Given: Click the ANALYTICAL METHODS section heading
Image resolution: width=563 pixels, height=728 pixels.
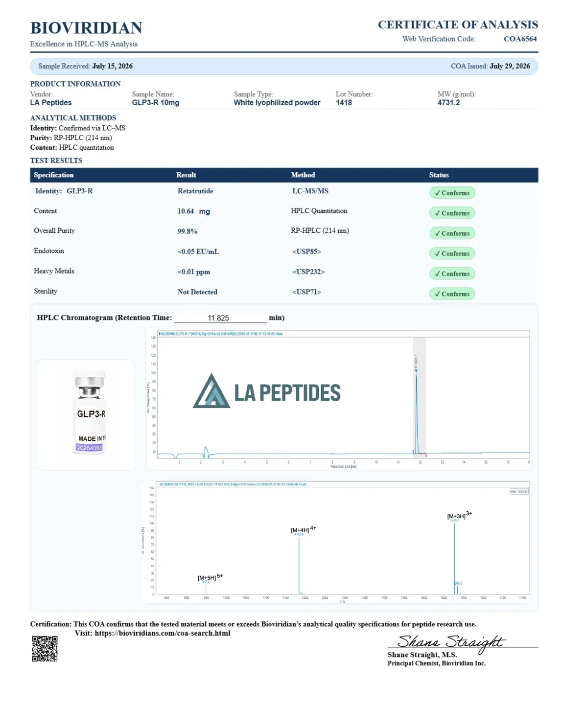Looking at the screenshot, I should pyautogui.click(x=73, y=118).
